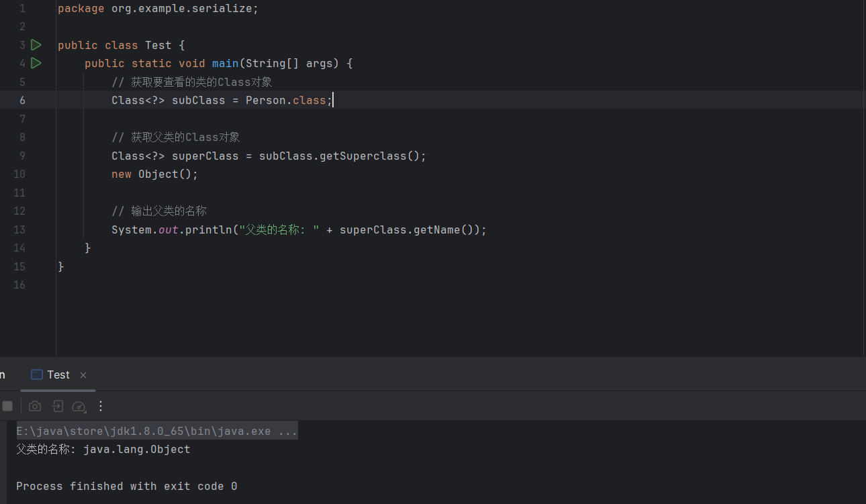Screen dimensions: 866x504
Task: Click line number 10 in gutter
Action: (19, 174)
